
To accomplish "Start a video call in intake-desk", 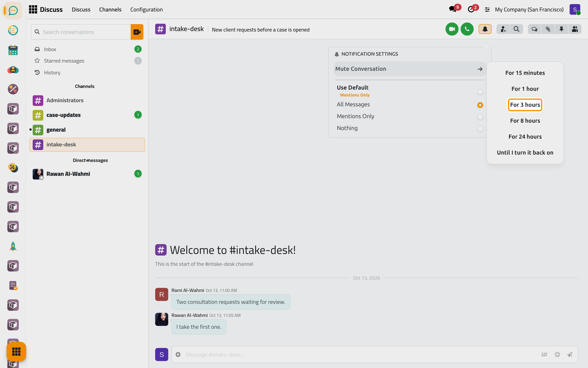I will click(x=452, y=29).
